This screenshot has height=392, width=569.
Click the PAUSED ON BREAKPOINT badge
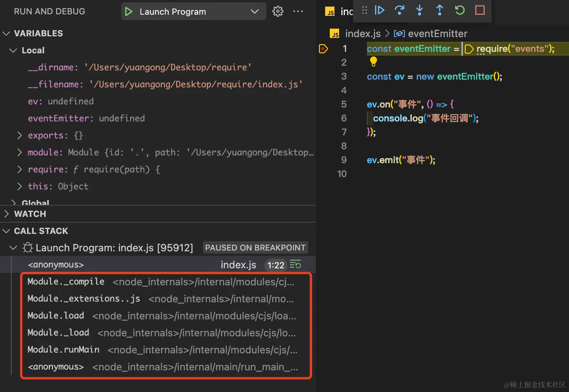coord(255,248)
